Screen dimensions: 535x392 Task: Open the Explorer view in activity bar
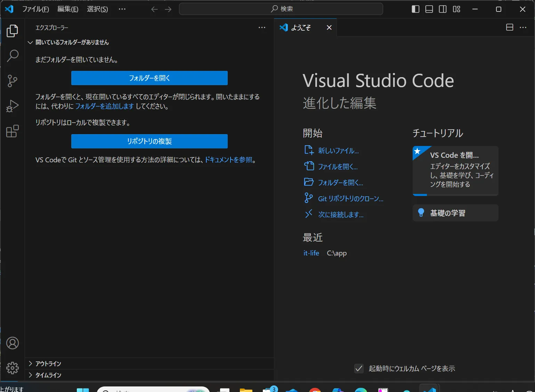point(13,31)
